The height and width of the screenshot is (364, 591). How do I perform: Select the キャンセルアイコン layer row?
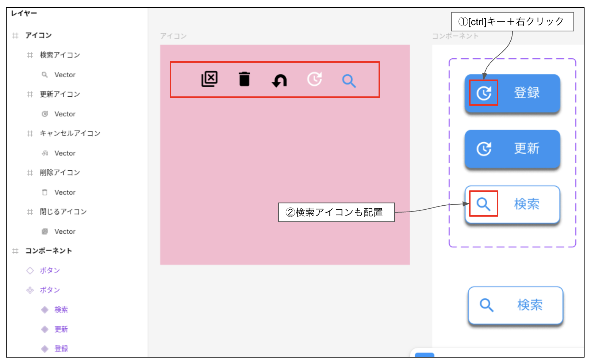70,133
